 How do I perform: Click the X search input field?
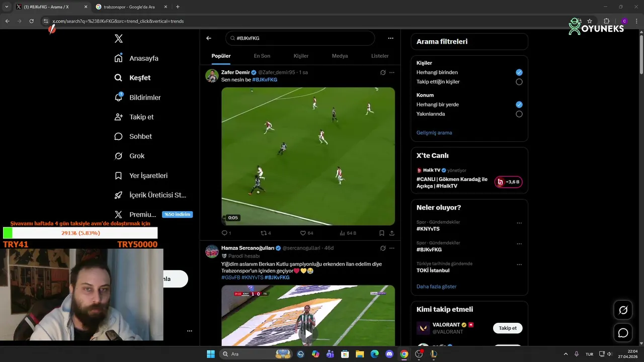tap(300, 38)
